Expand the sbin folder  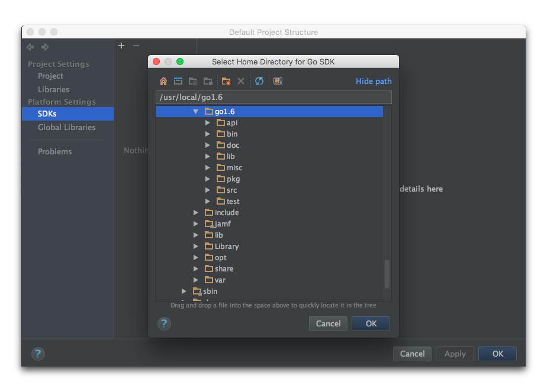click(184, 291)
